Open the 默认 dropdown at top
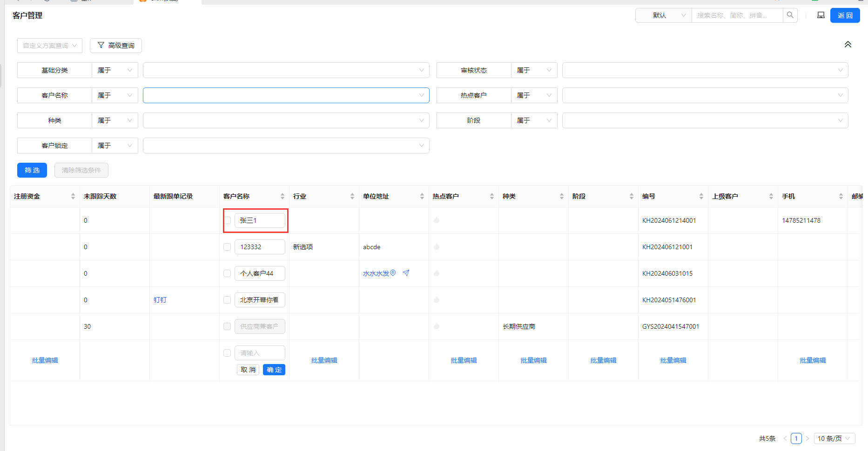This screenshot has height=451, width=868. [664, 15]
